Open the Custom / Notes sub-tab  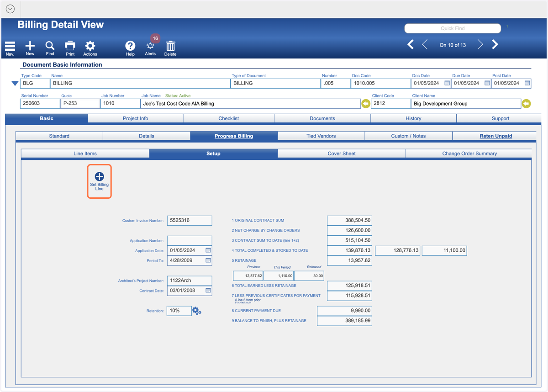tap(408, 136)
